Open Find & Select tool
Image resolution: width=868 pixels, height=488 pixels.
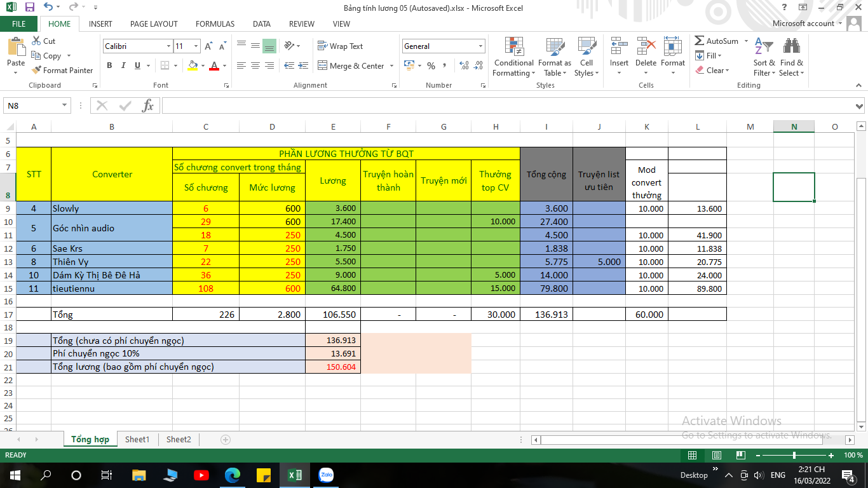[791, 57]
